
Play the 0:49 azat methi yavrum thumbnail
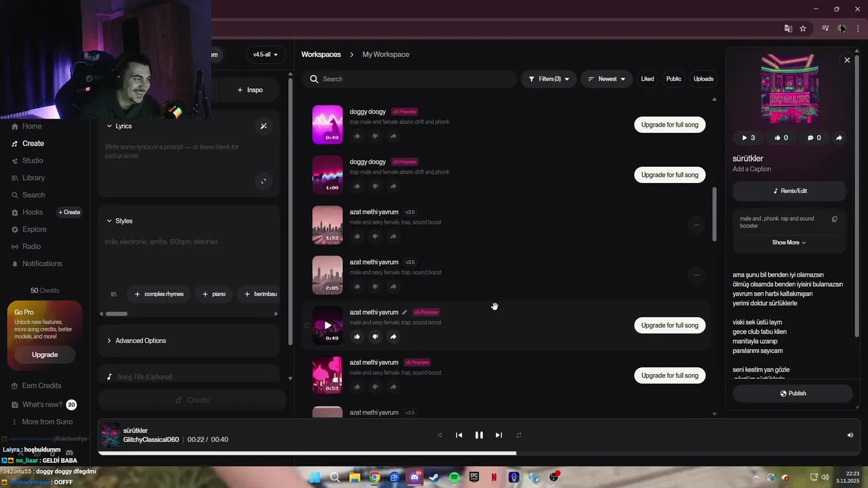click(328, 325)
